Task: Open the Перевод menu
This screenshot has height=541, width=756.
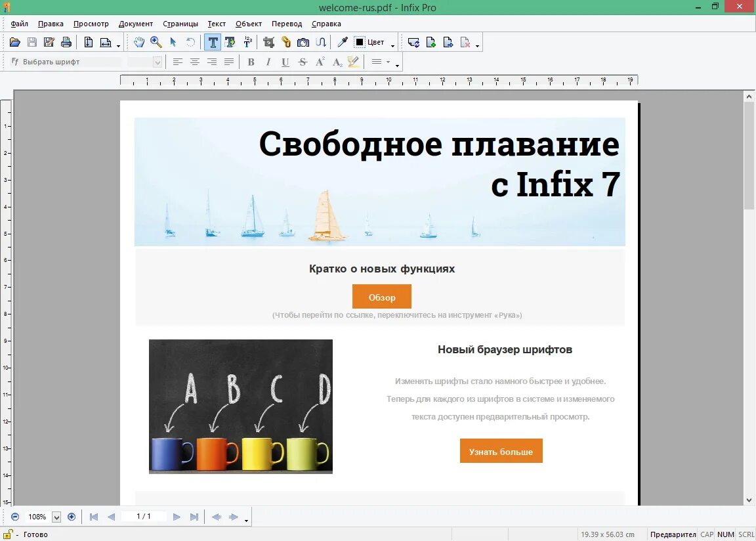Action: (x=287, y=24)
